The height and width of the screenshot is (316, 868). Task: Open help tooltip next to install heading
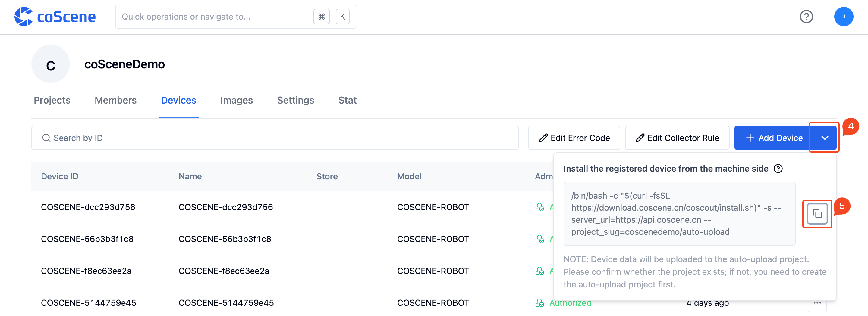point(778,169)
